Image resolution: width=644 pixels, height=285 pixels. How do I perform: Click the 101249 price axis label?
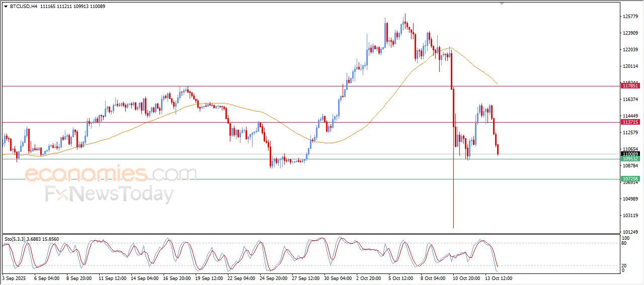pos(630,232)
